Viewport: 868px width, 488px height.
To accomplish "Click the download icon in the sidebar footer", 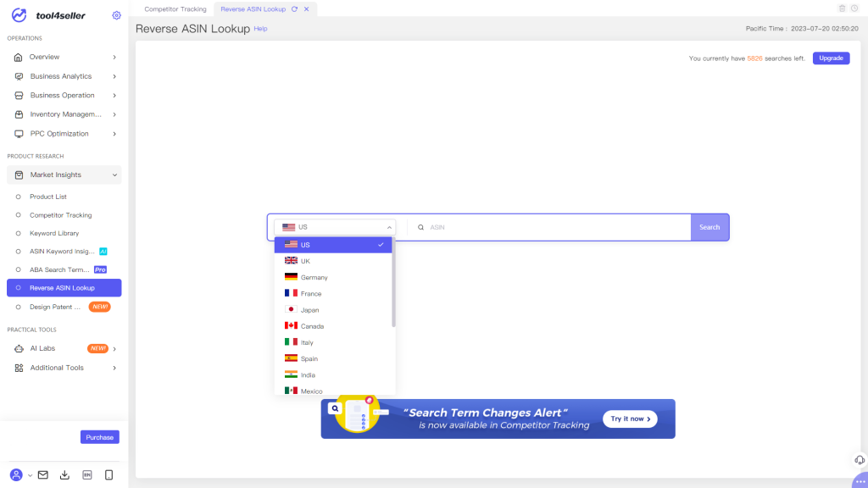I will 64,474.
